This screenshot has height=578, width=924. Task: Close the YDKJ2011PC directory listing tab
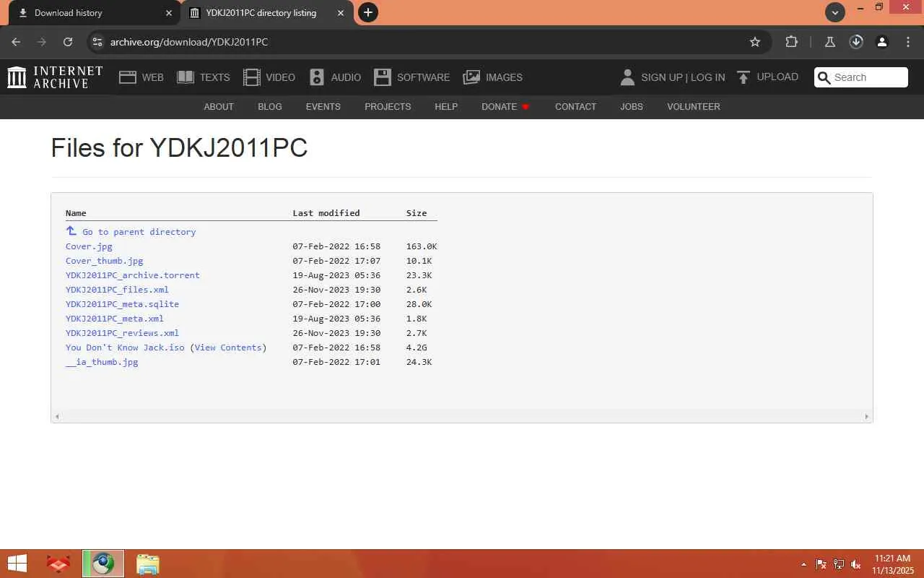pyautogui.click(x=341, y=13)
